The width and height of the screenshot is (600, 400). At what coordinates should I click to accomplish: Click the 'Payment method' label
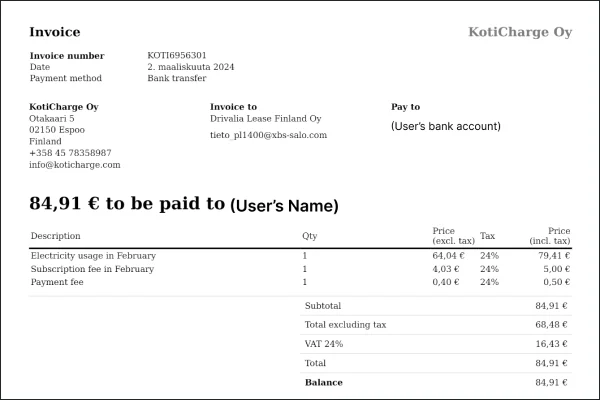pos(66,78)
